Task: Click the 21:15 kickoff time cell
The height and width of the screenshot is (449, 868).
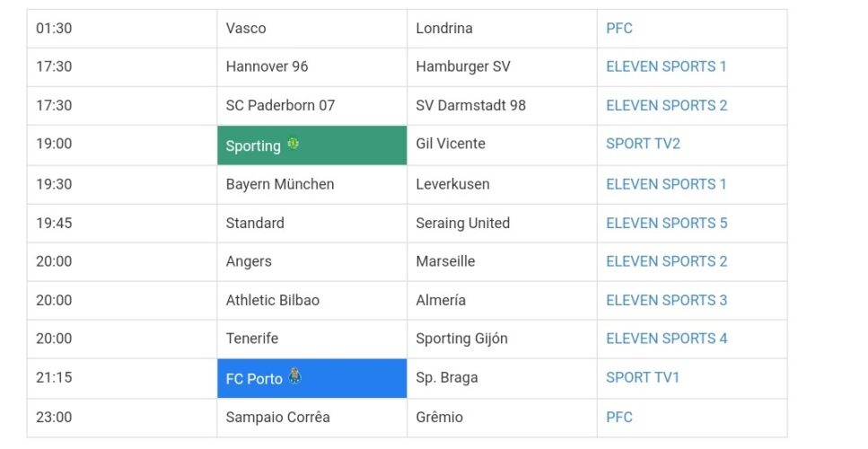Action: click(122, 378)
